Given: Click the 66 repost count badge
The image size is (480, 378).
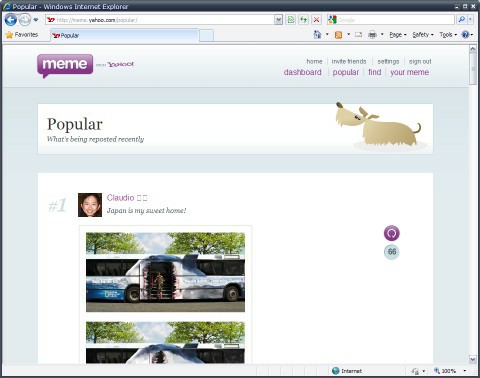Looking at the screenshot, I should coord(392,252).
